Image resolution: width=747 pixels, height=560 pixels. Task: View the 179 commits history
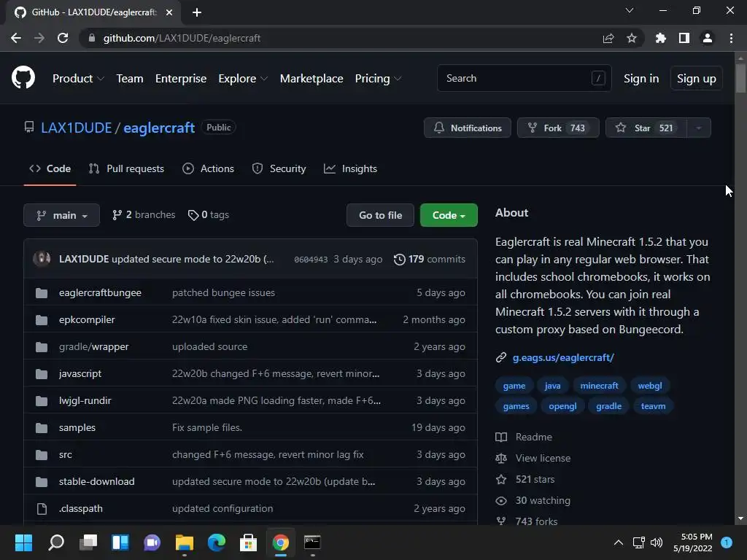pos(429,259)
